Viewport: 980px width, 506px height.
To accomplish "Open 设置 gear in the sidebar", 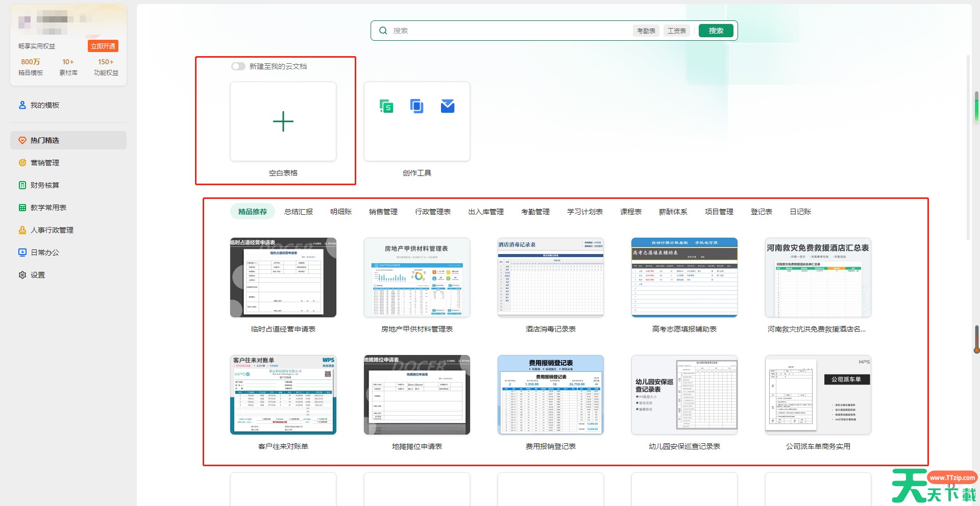I will click(37, 275).
